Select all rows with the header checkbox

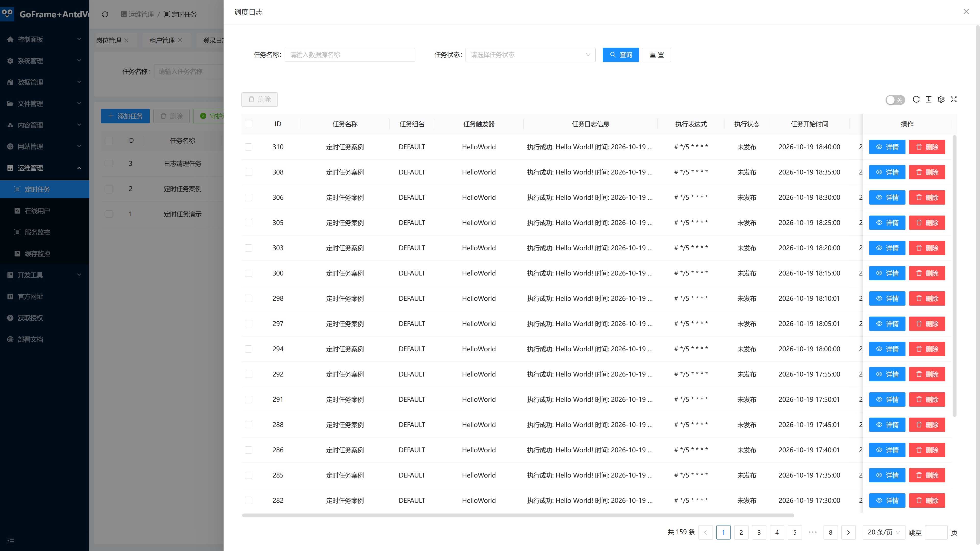coord(248,124)
